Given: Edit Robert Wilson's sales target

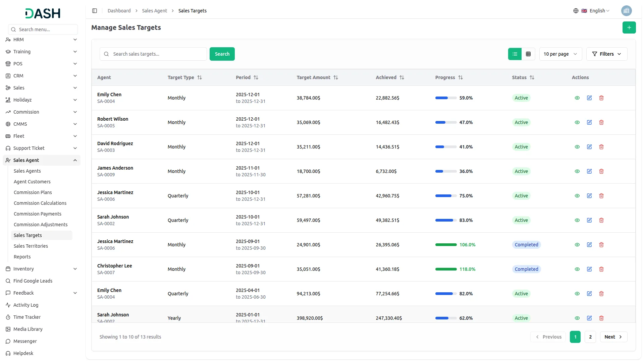Looking at the screenshot, I should pos(589,122).
